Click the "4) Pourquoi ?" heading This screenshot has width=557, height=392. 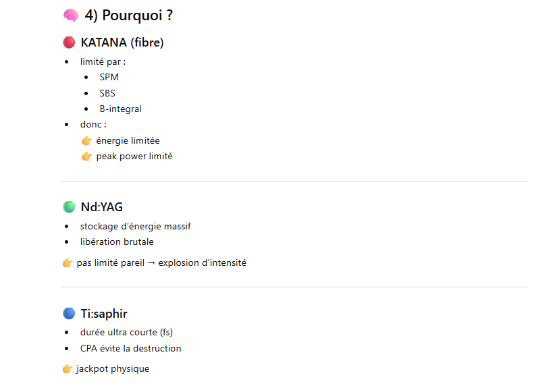(128, 16)
